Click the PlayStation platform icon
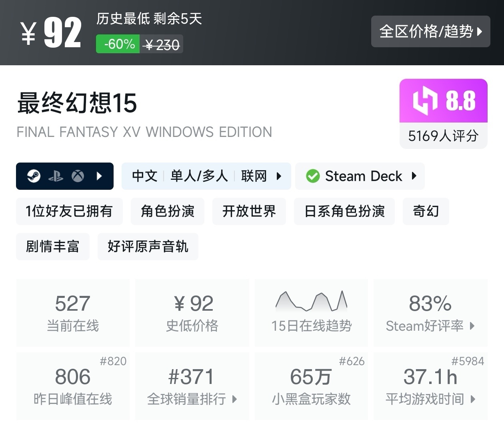Image resolution: width=504 pixels, height=428 pixels. pos(56,176)
